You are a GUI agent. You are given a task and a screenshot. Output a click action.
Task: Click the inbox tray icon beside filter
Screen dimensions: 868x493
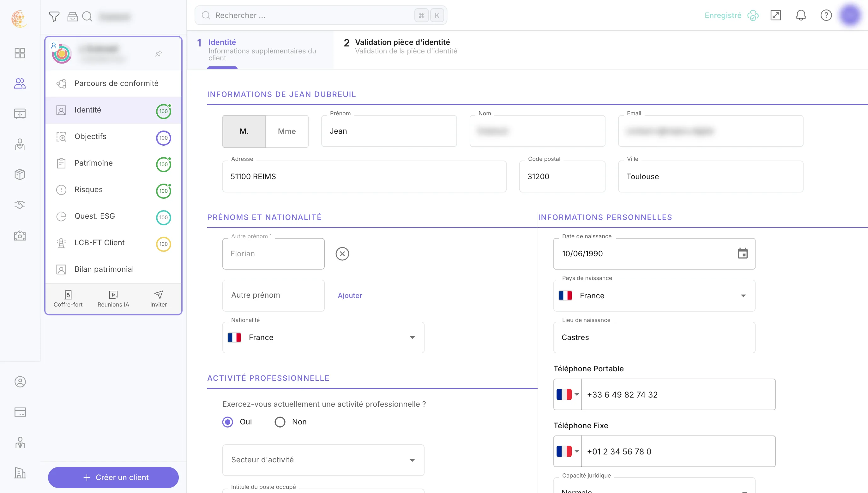[72, 16]
